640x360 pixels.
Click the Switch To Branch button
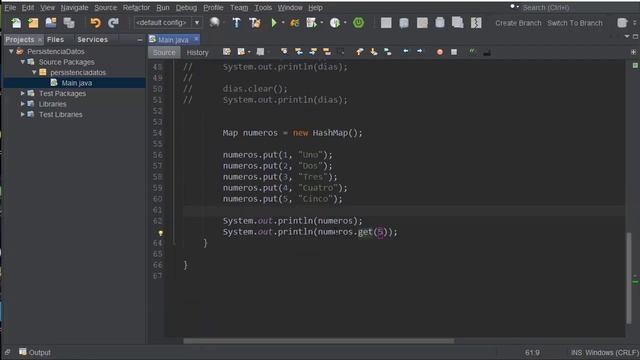(575, 23)
